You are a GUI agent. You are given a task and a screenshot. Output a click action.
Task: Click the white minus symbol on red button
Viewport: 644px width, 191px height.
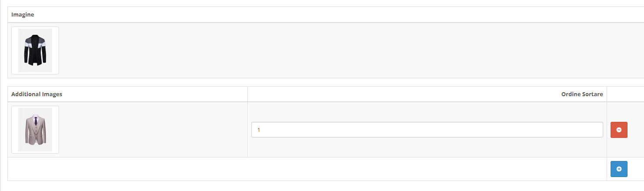[619, 130]
